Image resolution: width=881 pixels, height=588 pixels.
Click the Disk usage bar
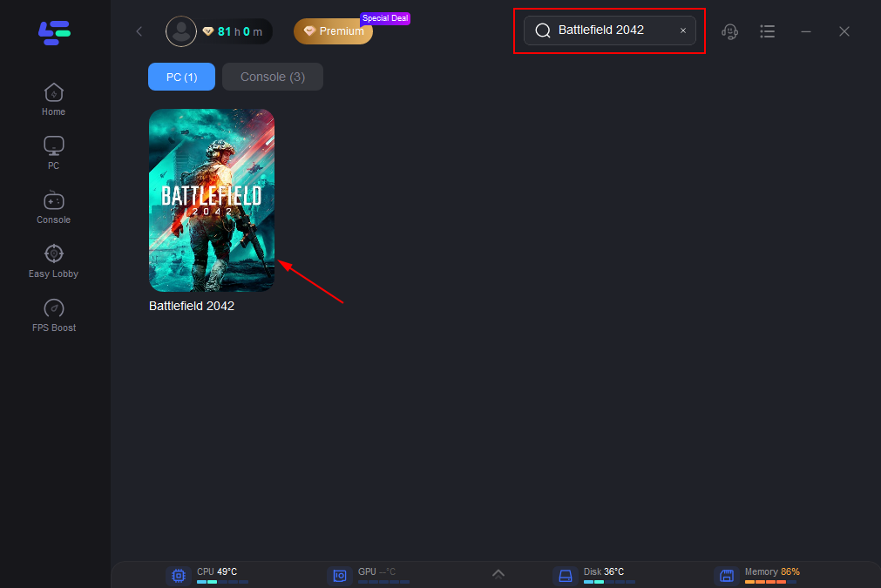[x=610, y=582]
